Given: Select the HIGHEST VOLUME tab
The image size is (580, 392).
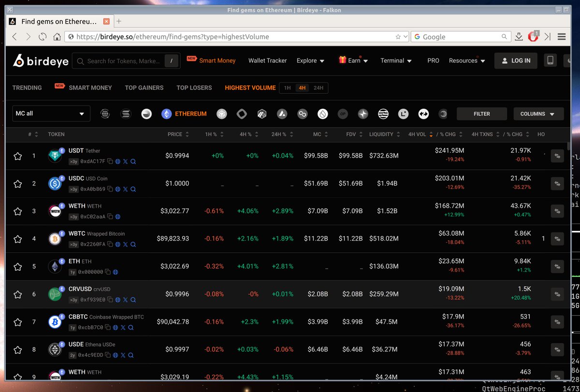Looking at the screenshot, I should [250, 88].
